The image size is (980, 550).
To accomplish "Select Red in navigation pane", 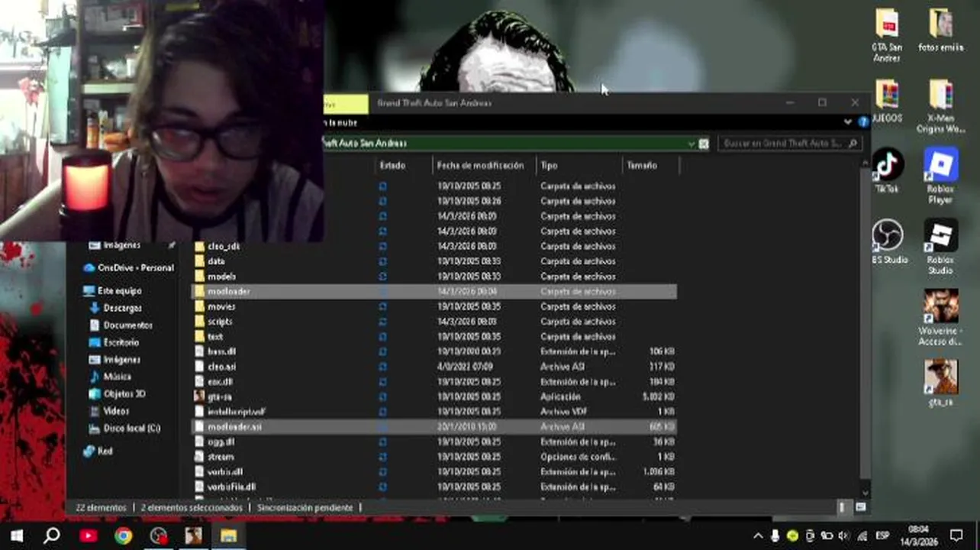I will click(x=98, y=451).
